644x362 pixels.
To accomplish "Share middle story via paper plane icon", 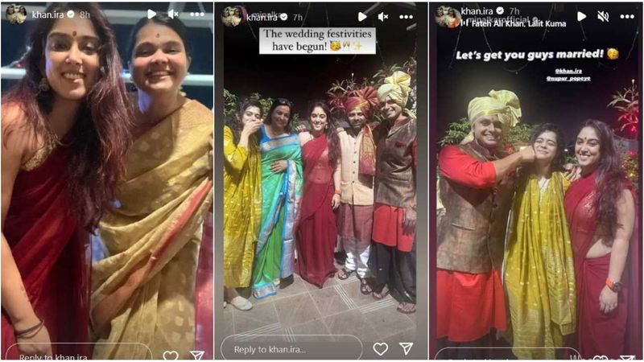I will pos(406,348).
